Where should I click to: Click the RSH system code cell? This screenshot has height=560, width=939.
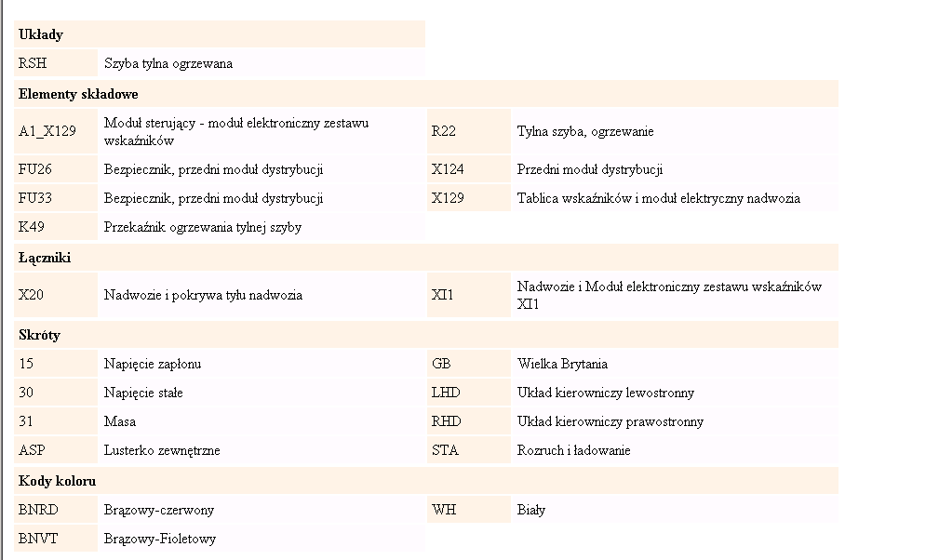pyautogui.click(x=33, y=64)
